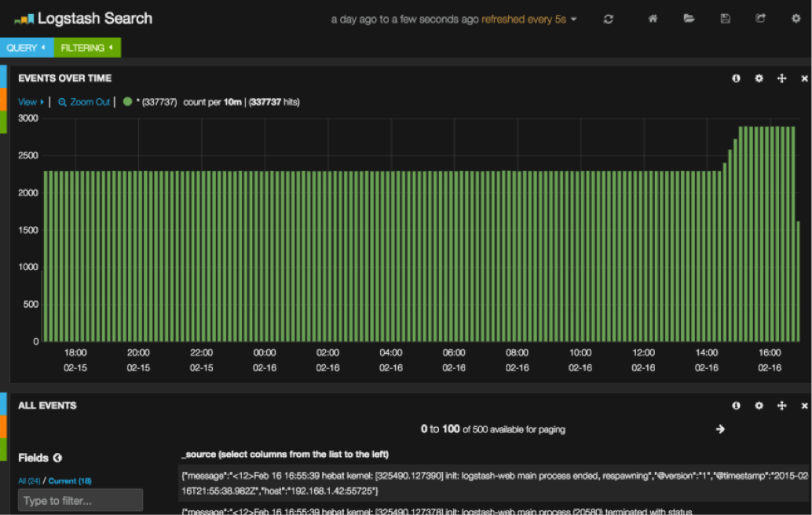The height and width of the screenshot is (515, 812).
Task: Open the event row 'terminated with status'
Action: [495, 510]
